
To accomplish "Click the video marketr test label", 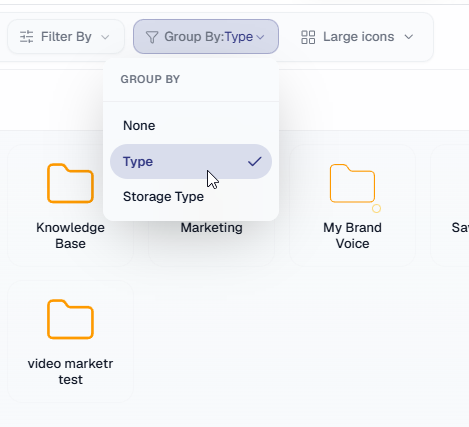I will click(70, 372).
